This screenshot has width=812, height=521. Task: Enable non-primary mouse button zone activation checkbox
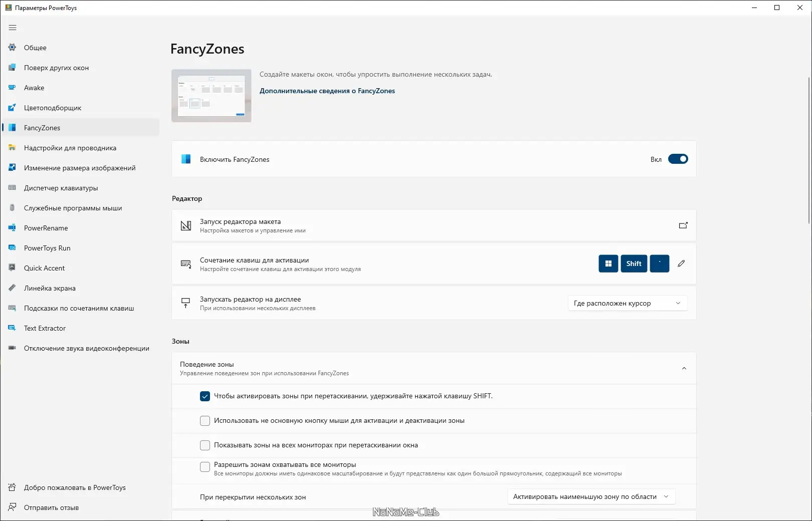pos(205,421)
